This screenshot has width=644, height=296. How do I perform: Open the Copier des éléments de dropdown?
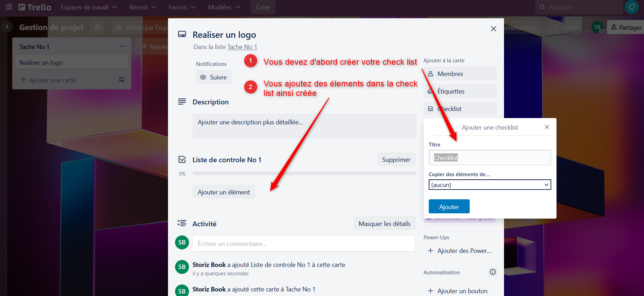click(x=490, y=185)
